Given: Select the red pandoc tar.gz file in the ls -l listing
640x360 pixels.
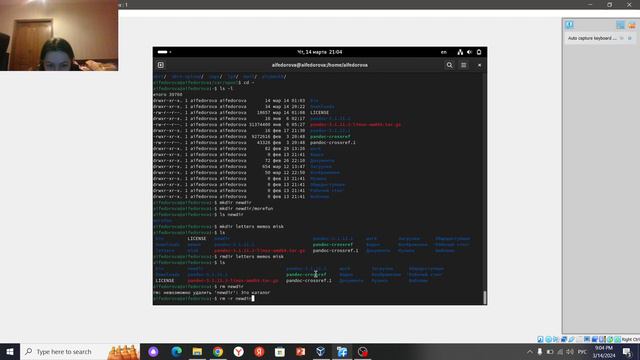Looking at the screenshot, I should pos(355,124).
